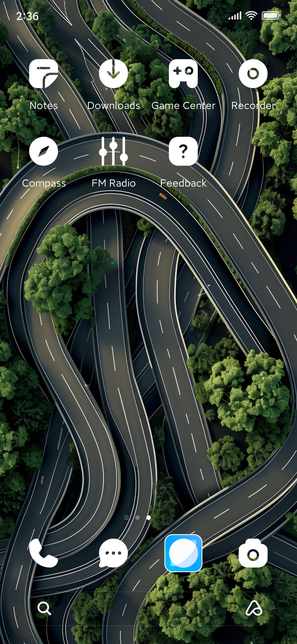The image size is (297, 644).
Task: Tap the Wi-Fi status icon
Action: coord(251,16)
